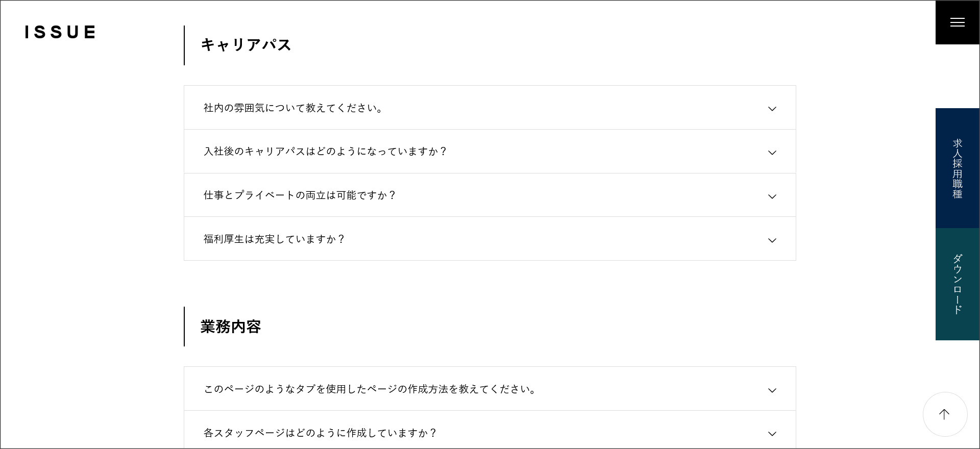Viewport: 980px width, 449px height.
Task: Click the 福利厚生 question text
Action: (274, 239)
